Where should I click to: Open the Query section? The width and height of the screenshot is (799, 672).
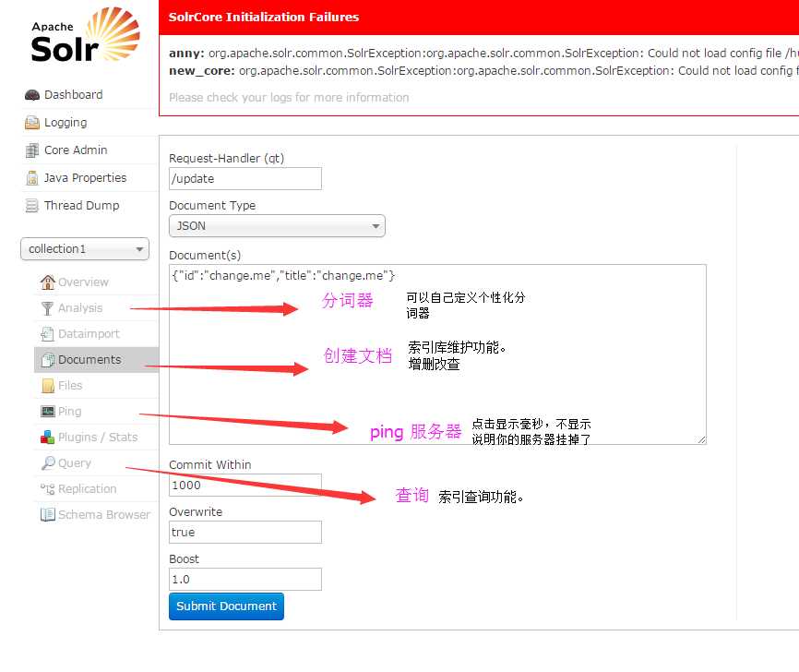click(75, 463)
